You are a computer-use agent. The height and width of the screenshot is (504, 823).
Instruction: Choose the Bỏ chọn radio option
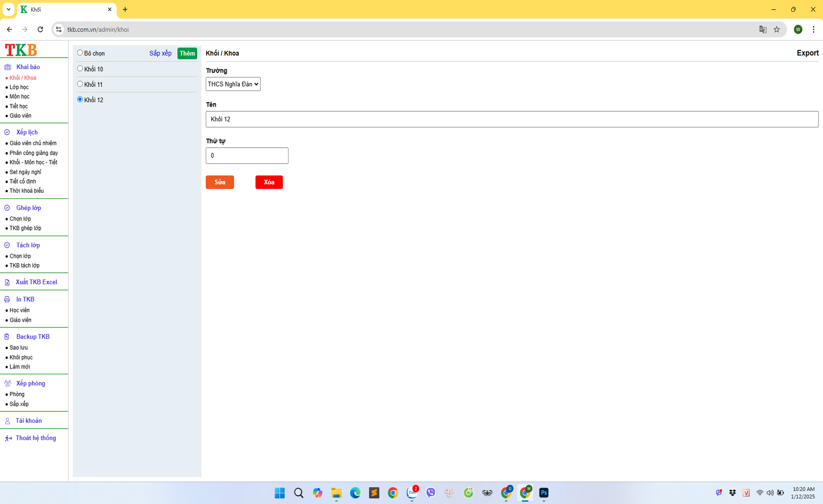click(80, 53)
